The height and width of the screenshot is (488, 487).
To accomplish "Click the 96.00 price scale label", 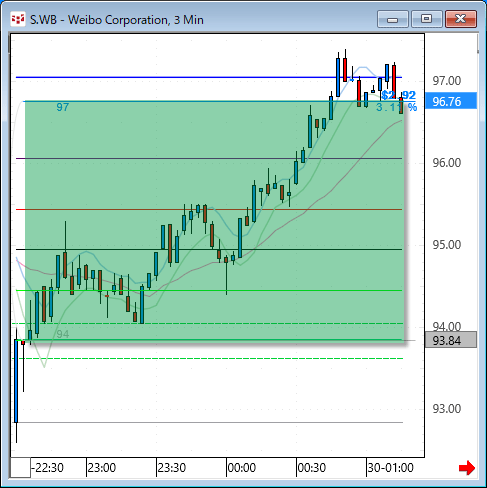I will 447,163.
